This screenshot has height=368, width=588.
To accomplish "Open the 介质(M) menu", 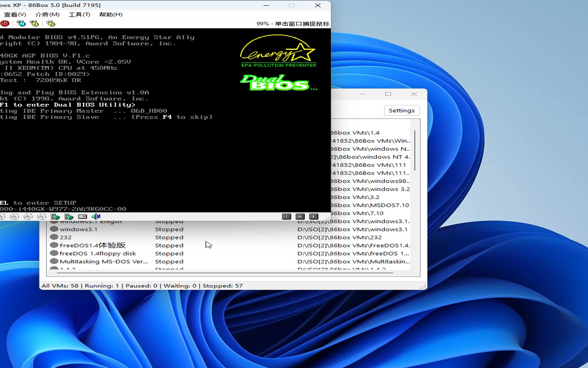I will (x=47, y=14).
